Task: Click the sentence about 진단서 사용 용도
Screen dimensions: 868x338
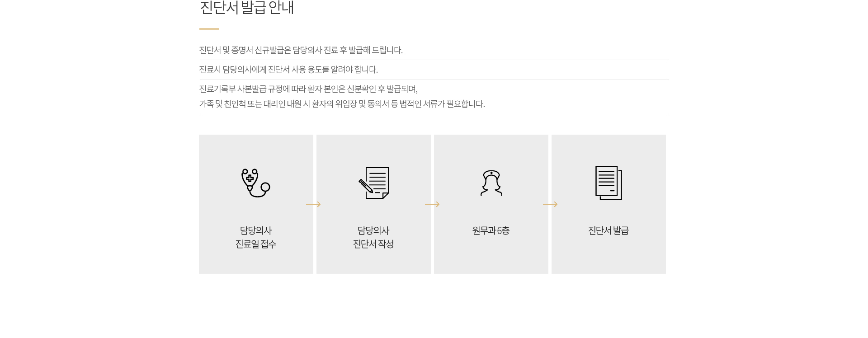Action: 288,70
